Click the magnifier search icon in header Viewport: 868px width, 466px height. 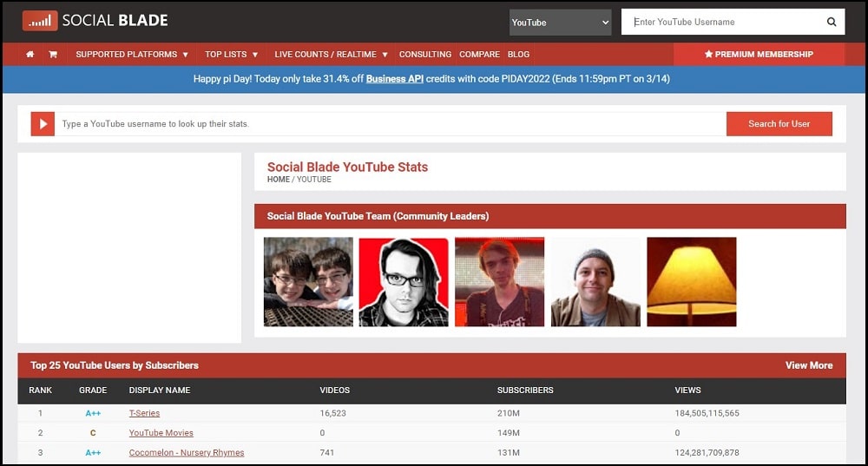tap(832, 22)
